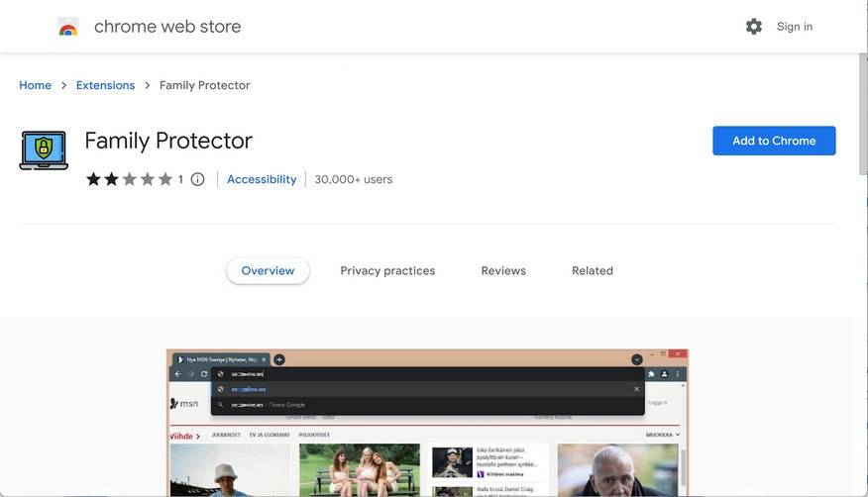Switch to Privacy practices tab

[x=387, y=271]
